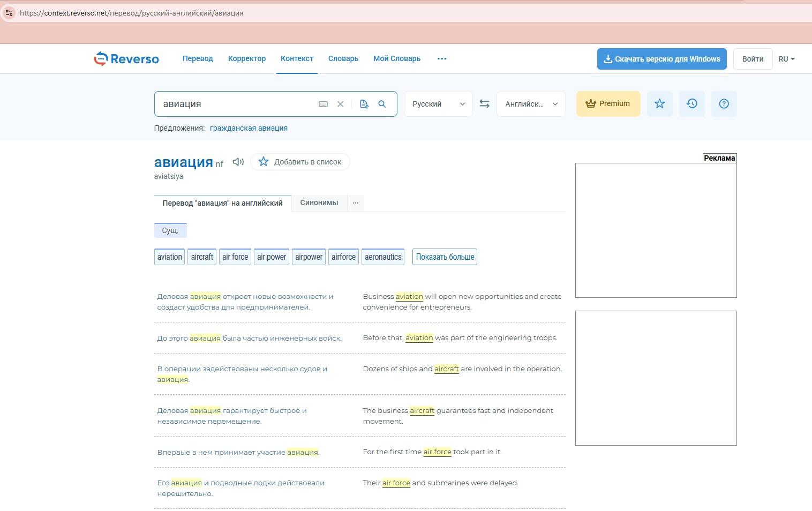This screenshot has height=511, width=812.
Task: Click the virtual keyboard icon in search box
Action: 323,104
